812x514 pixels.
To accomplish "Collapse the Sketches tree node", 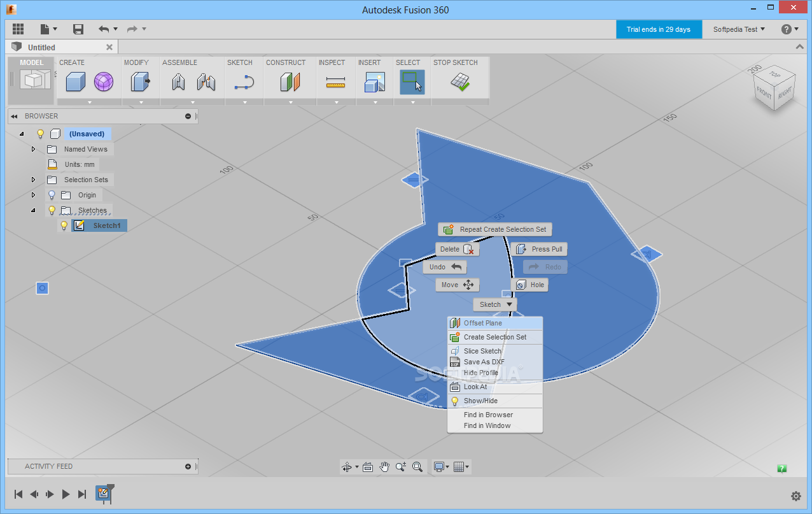I will (33, 210).
